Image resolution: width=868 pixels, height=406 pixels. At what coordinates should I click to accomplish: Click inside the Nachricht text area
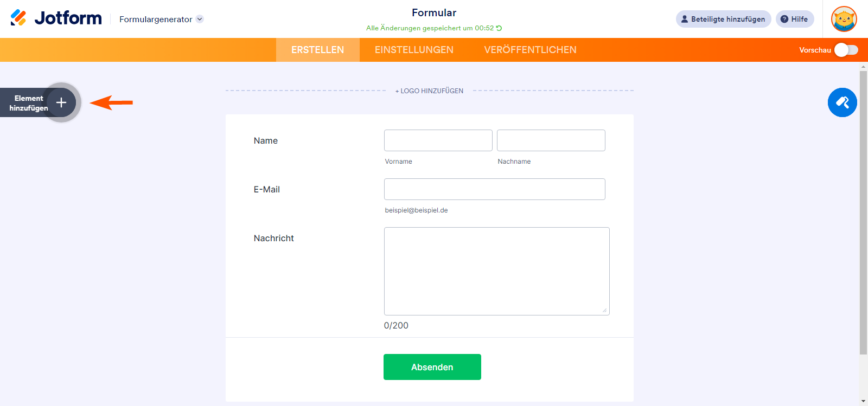coord(496,271)
